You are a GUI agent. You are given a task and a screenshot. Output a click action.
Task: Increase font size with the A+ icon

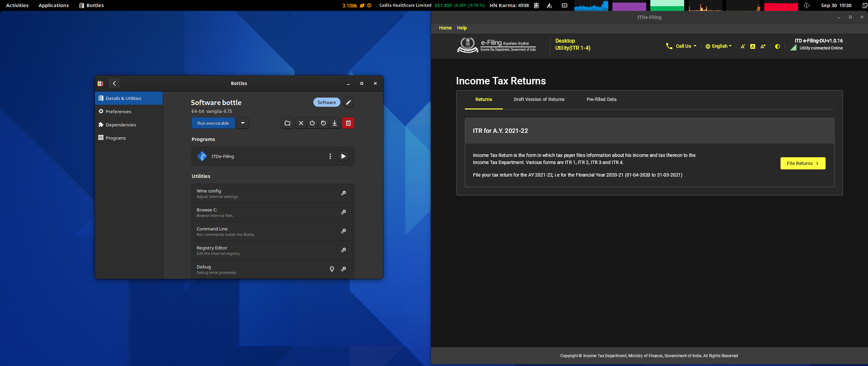click(x=763, y=46)
